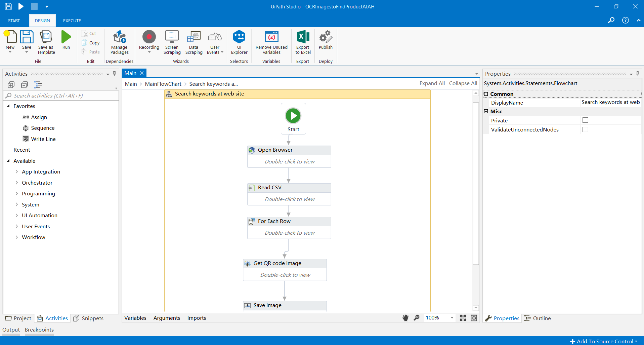Image resolution: width=644 pixels, height=345 pixels.
Task: Click the Search activities field
Action: pos(61,95)
